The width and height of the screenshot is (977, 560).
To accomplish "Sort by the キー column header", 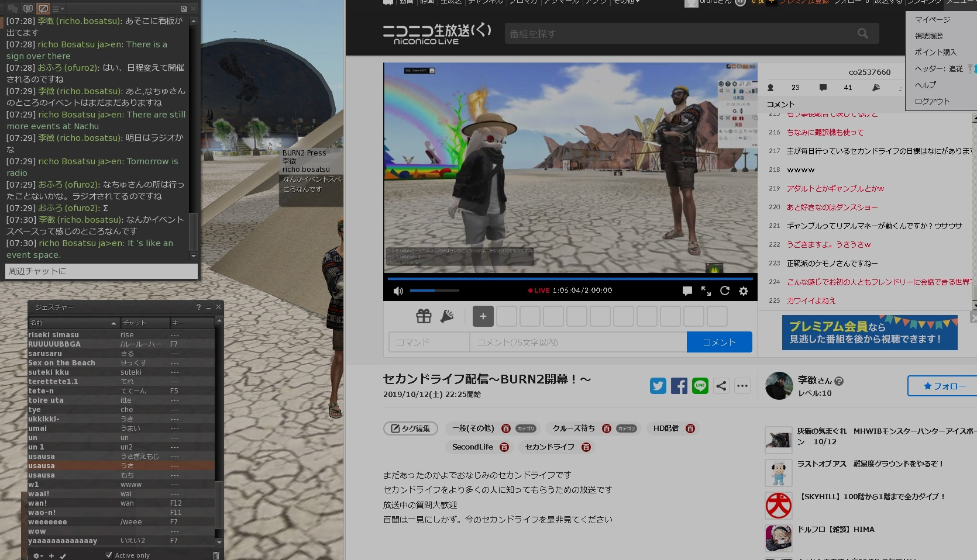I will [x=192, y=323].
